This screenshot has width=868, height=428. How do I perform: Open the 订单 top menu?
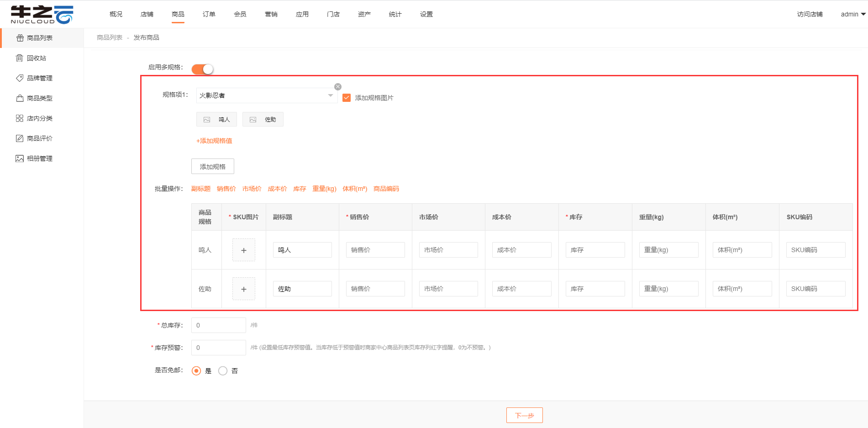click(x=209, y=14)
